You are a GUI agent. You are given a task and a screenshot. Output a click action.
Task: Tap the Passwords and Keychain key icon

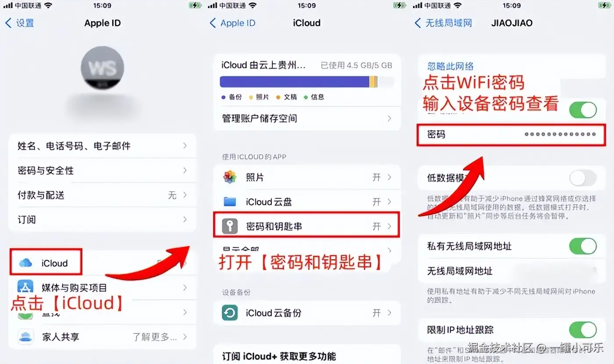click(x=230, y=226)
